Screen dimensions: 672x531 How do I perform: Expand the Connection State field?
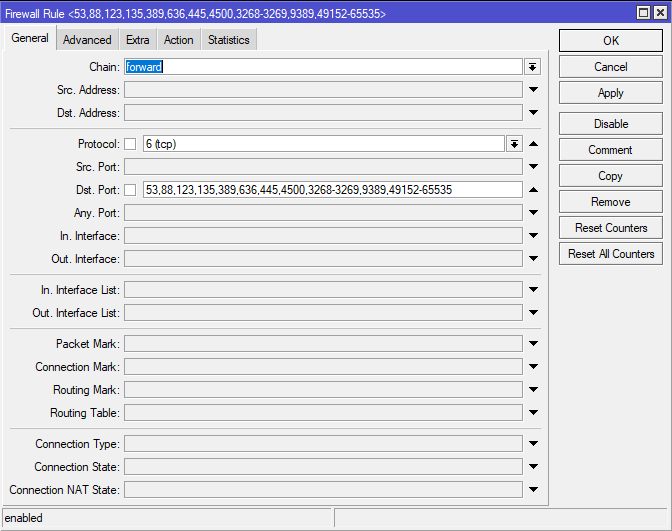coord(533,467)
